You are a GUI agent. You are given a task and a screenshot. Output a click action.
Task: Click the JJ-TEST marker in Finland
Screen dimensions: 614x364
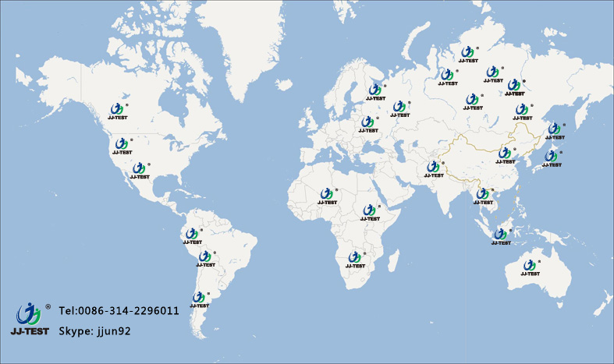click(x=375, y=92)
